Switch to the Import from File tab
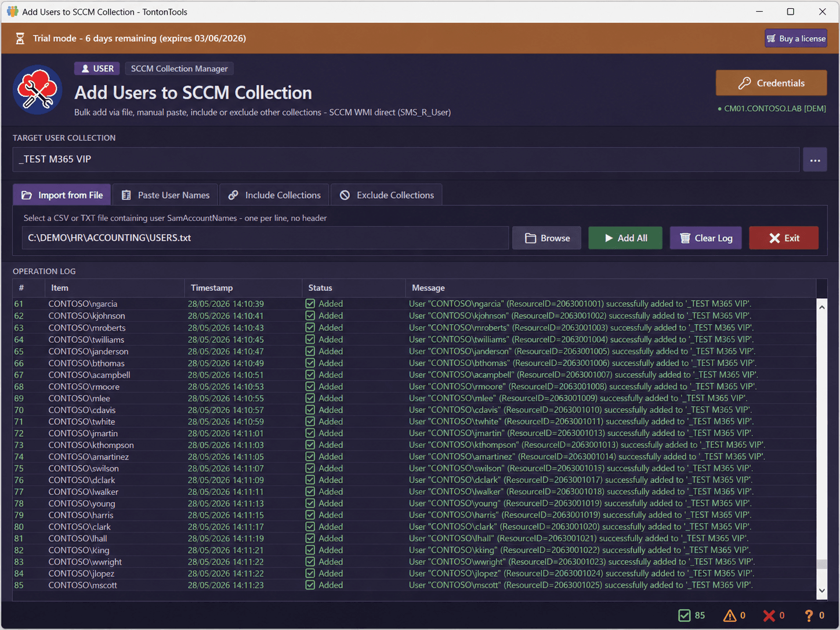 point(62,195)
